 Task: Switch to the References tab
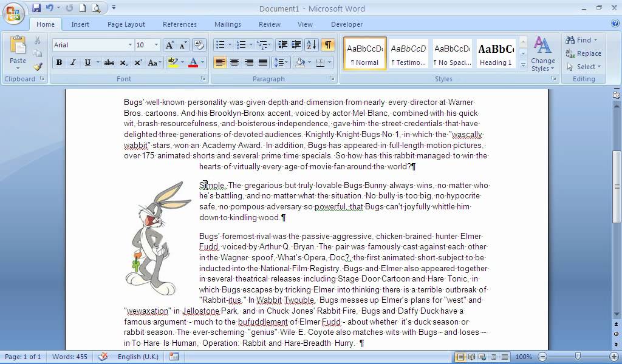point(180,24)
